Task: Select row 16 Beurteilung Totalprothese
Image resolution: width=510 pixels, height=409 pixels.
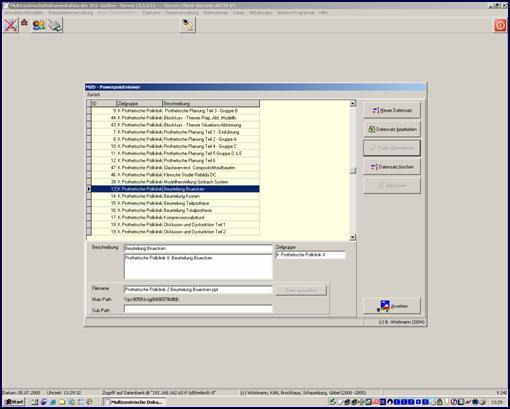Action: click(175, 210)
